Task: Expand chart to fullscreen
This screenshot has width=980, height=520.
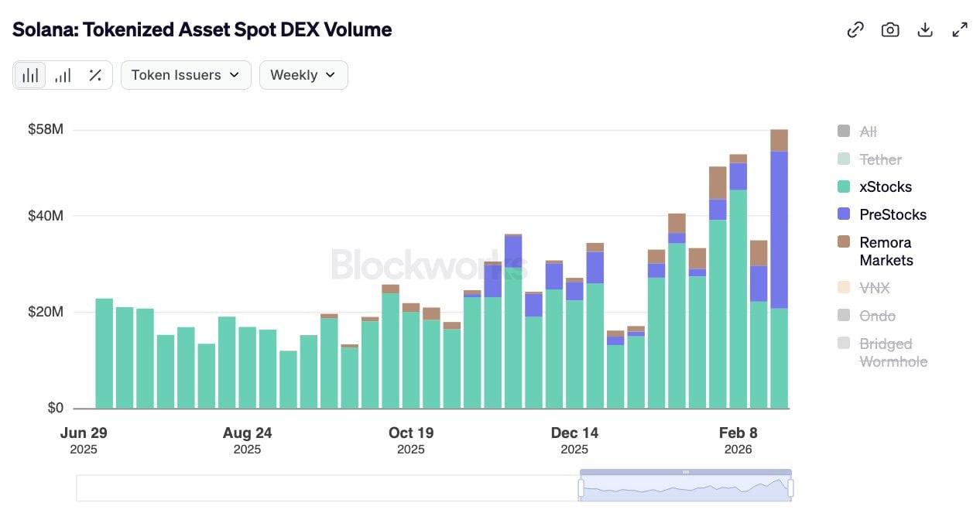Action: tap(960, 29)
